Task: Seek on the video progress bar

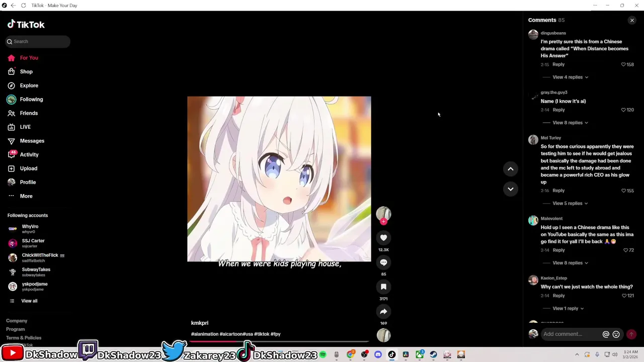Action: click(279, 341)
